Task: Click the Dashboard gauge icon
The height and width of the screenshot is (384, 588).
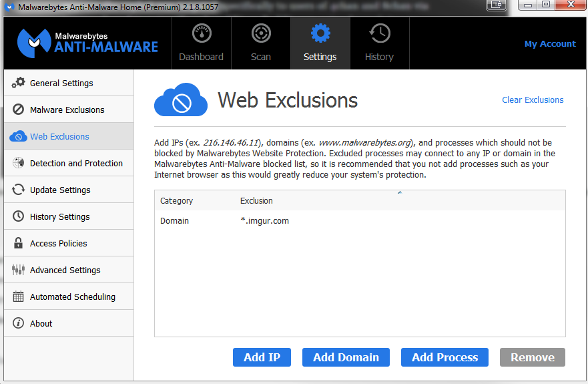Action: (x=202, y=33)
